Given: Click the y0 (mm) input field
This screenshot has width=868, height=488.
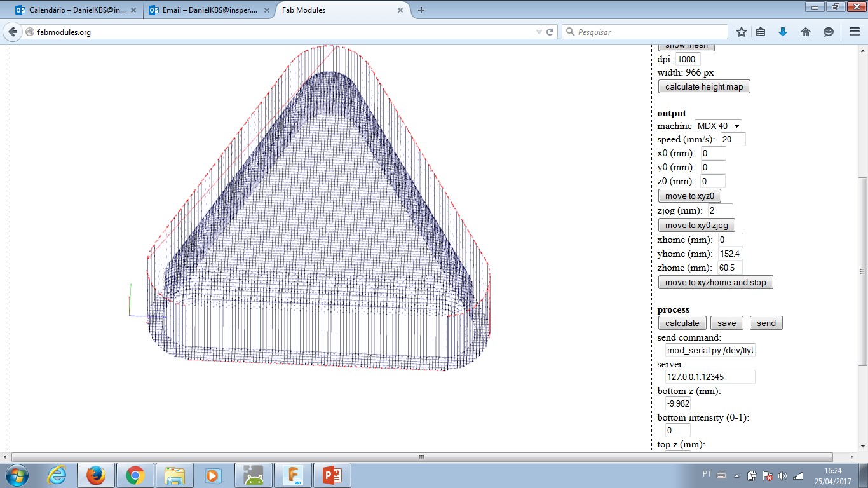Looking at the screenshot, I should click(x=713, y=167).
